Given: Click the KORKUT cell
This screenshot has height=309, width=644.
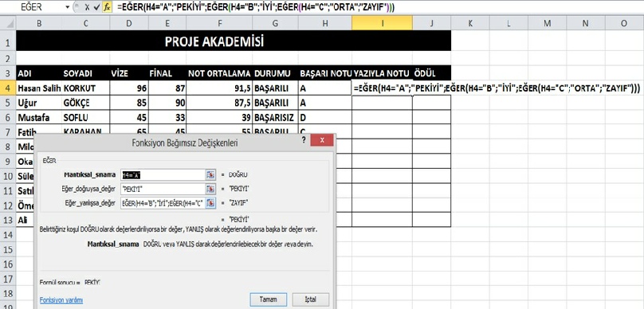Looking at the screenshot, I should (x=86, y=88).
